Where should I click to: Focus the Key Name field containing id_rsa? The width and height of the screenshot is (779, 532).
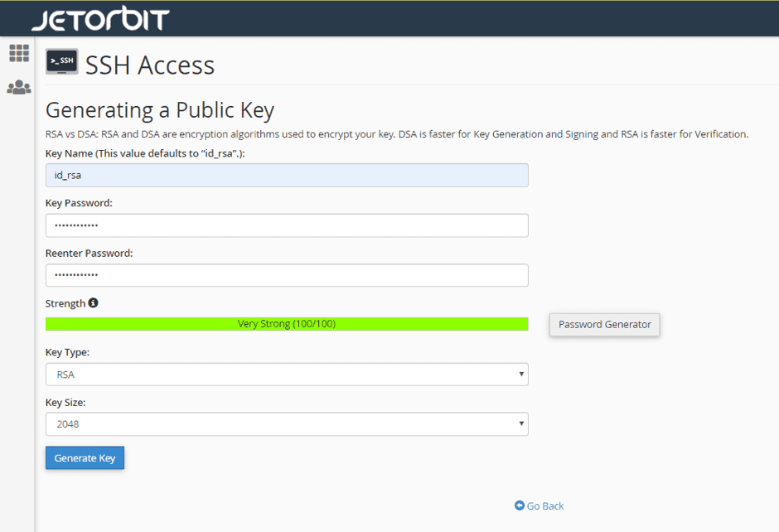coord(287,176)
